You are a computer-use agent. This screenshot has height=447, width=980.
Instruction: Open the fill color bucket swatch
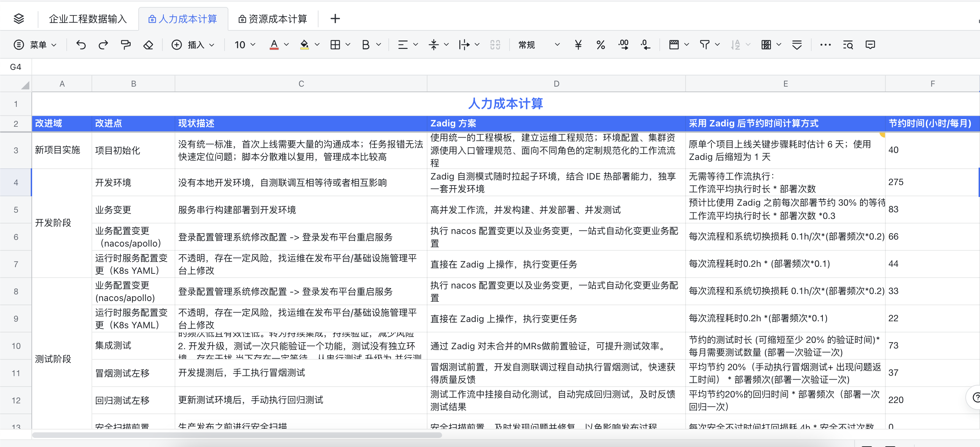click(x=304, y=45)
